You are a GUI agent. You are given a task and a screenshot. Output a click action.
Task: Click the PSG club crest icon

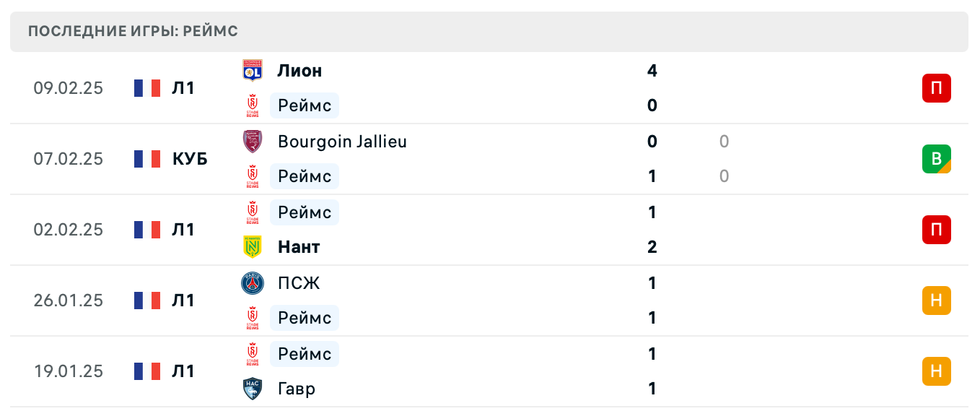tap(252, 283)
